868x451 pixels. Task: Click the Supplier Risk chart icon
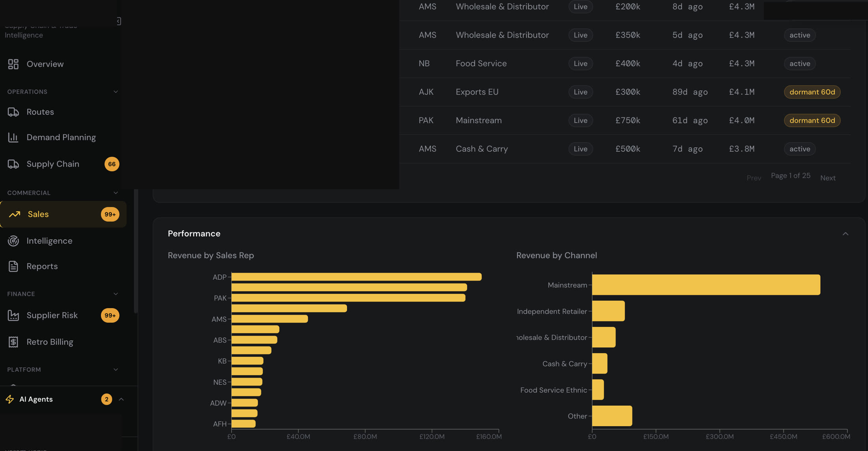tap(13, 315)
